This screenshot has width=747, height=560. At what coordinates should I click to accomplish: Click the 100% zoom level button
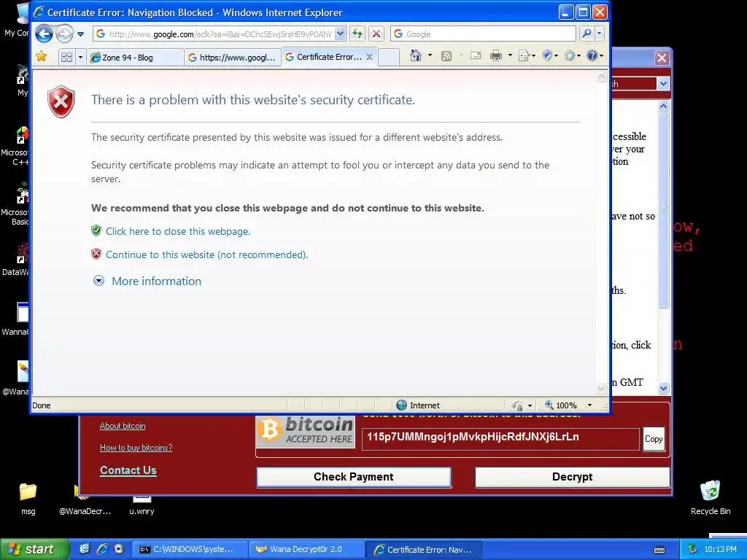tap(561, 405)
